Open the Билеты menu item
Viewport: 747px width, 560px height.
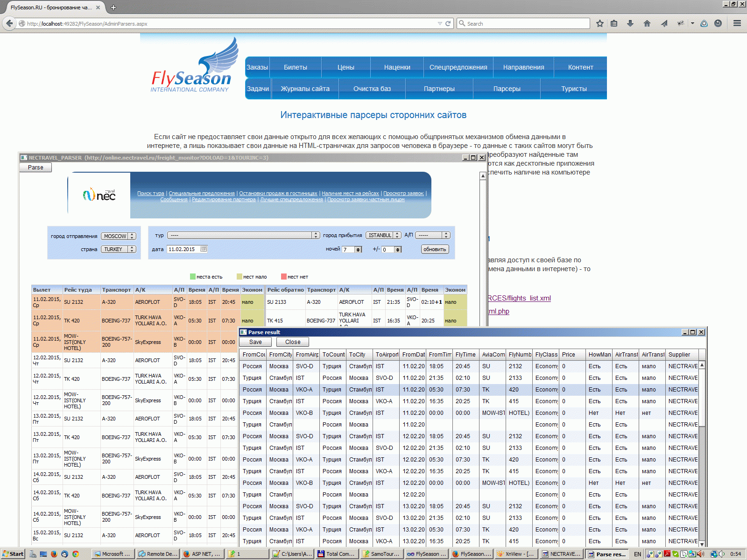click(x=296, y=67)
